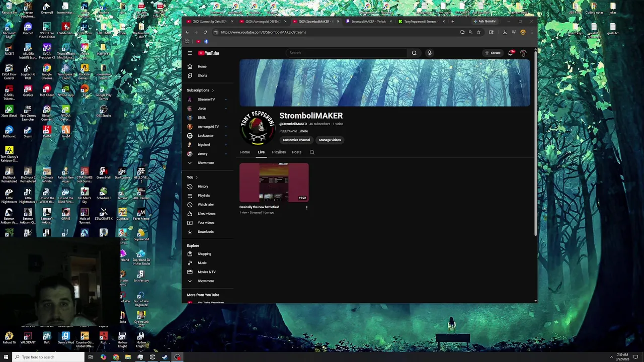Select Fallout 76 desktop icon
Viewport: 644px width, 362px height.
tap(9, 338)
